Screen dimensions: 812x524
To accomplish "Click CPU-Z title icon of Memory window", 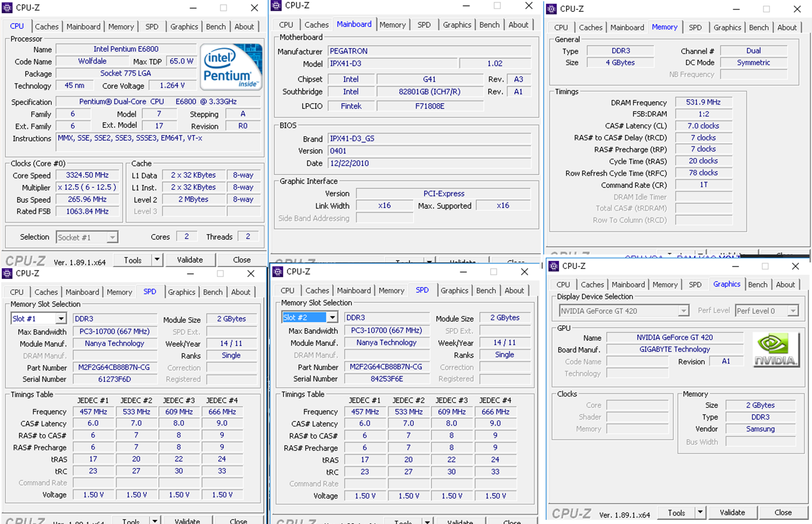I will click(552, 9).
